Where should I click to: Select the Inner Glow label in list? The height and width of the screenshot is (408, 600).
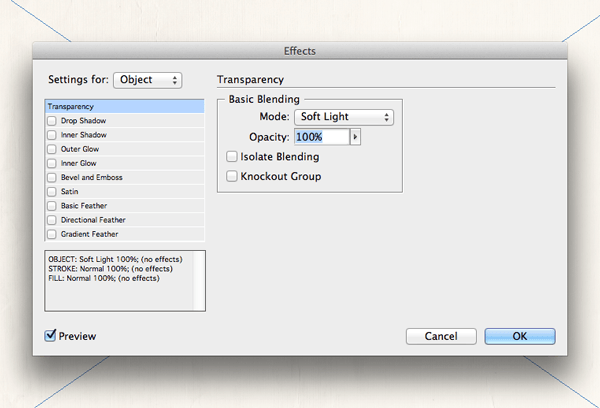[x=79, y=163]
